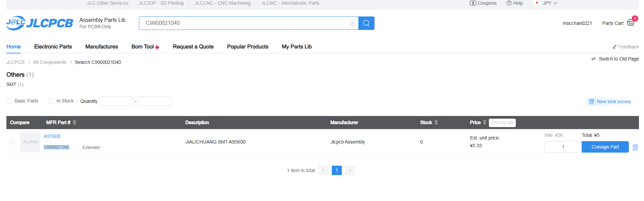The image size is (644, 201).
Task: Click the AS5600 part thumbnail image
Action: [30, 142]
